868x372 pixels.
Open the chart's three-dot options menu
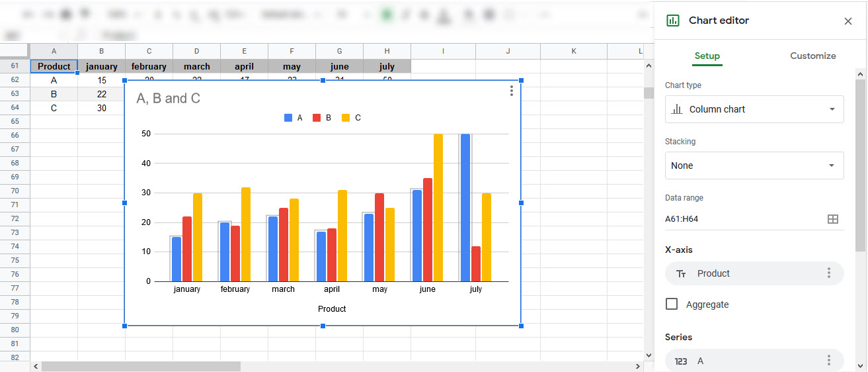click(x=511, y=91)
